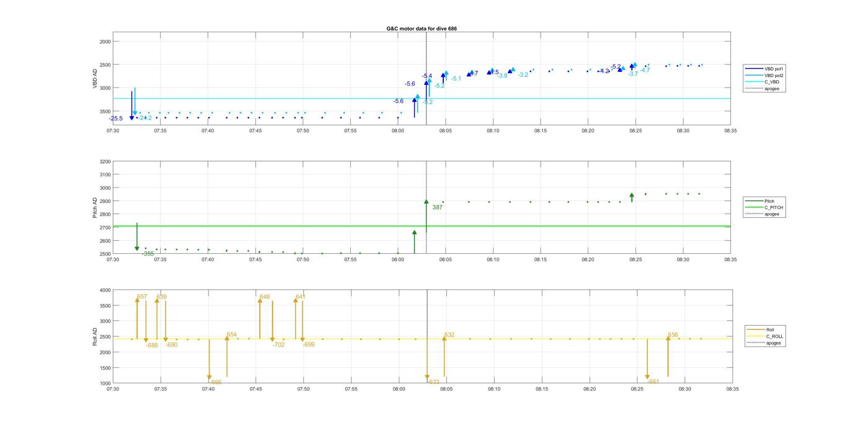Viewport: 868px width, 430px height.
Task: Click the '4000' tick on the Roll axis
Action: (x=104, y=290)
